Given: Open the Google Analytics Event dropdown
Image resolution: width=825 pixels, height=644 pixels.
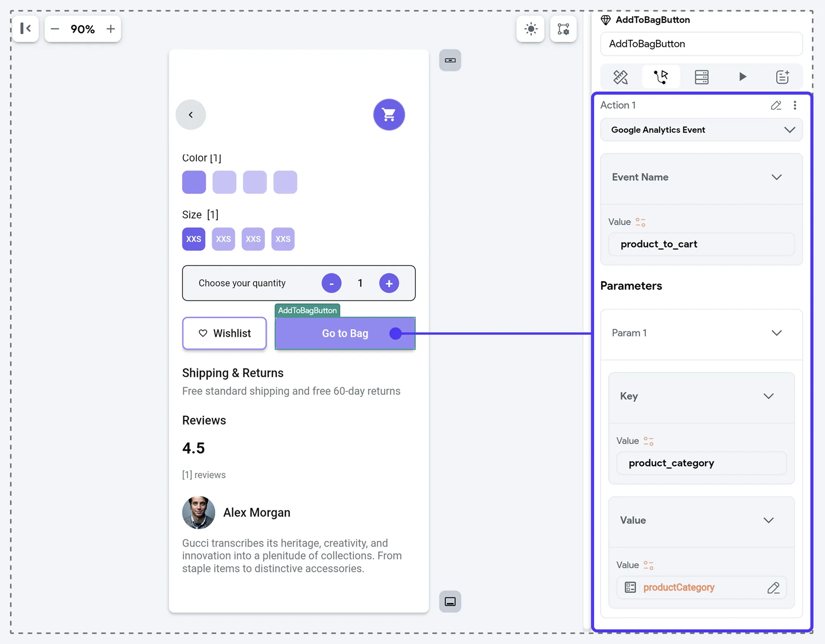Looking at the screenshot, I should (701, 130).
